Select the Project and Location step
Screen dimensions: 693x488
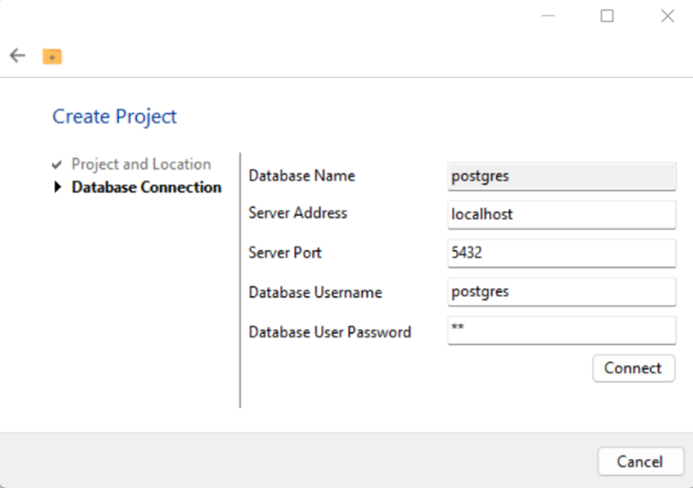(x=141, y=164)
